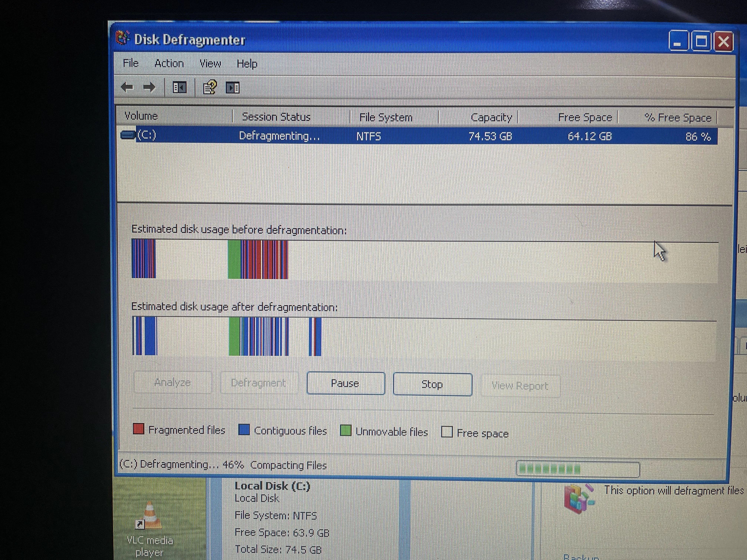Toggle the action pane toolbar icon
The height and width of the screenshot is (560, 747).
click(x=232, y=88)
